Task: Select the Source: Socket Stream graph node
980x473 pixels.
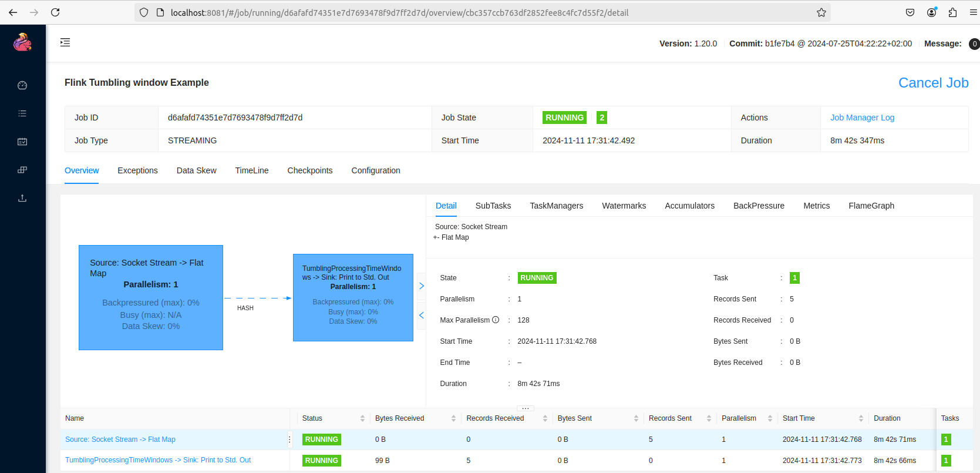Action: 151,297
